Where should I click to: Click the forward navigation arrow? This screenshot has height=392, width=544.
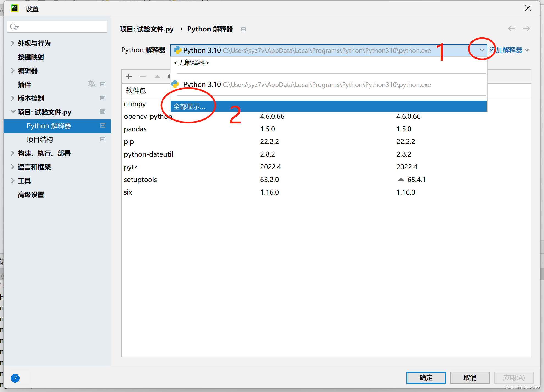tap(526, 29)
